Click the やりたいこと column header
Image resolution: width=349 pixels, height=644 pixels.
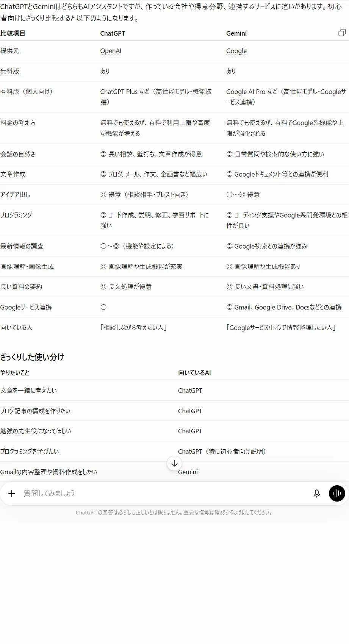[15, 373]
